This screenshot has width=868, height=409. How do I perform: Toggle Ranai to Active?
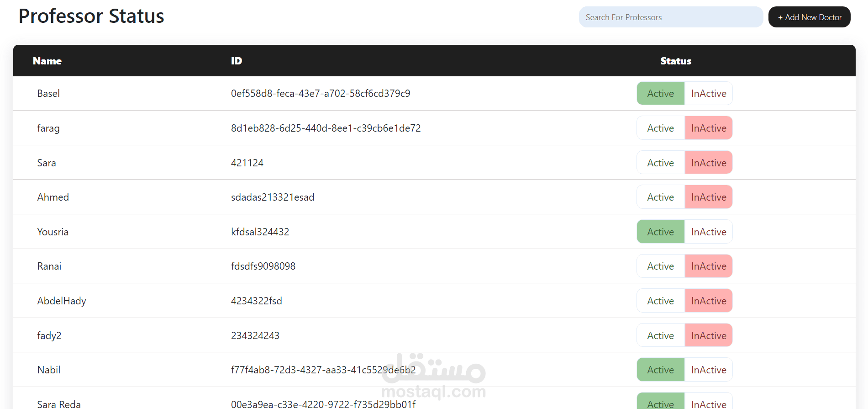click(x=661, y=266)
